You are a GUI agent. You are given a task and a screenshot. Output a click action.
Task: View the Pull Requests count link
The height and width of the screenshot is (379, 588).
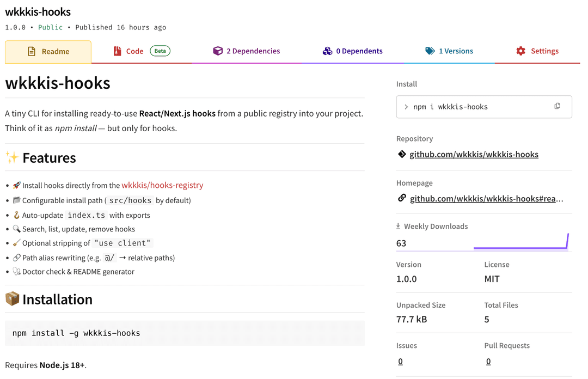click(488, 362)
